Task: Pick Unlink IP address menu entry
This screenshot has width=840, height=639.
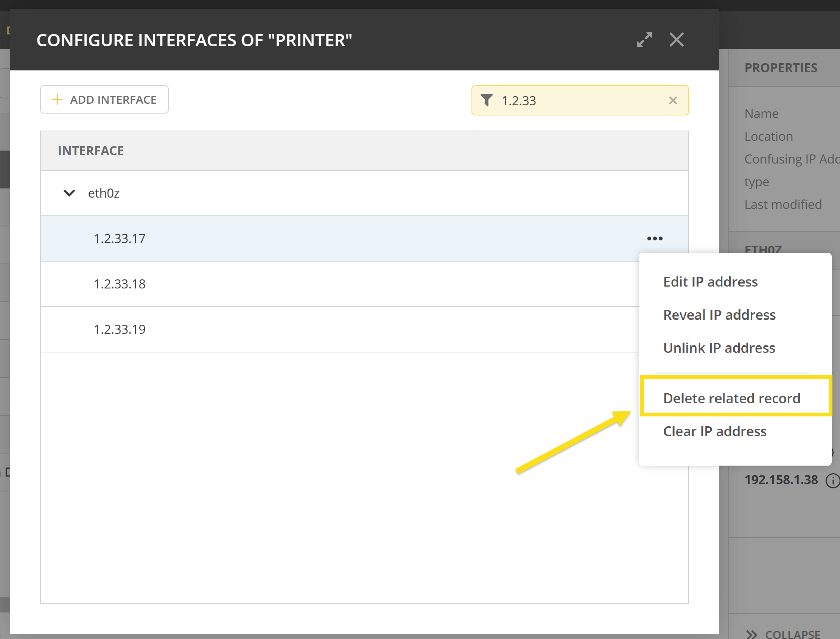Action: pyautogui.click(x=719, y=348)
